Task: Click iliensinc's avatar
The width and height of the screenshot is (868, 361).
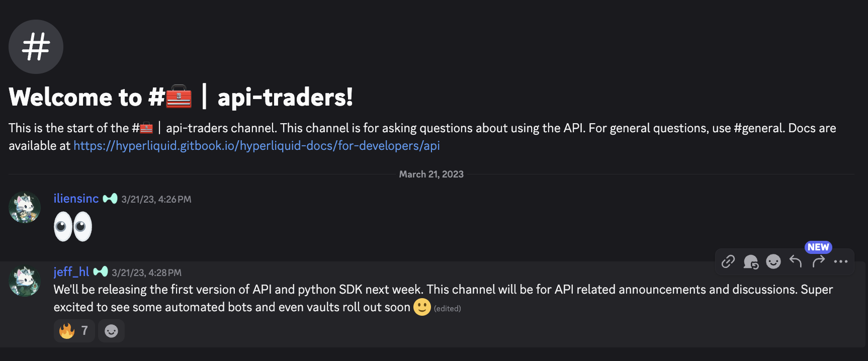Action: click(24, 207)
